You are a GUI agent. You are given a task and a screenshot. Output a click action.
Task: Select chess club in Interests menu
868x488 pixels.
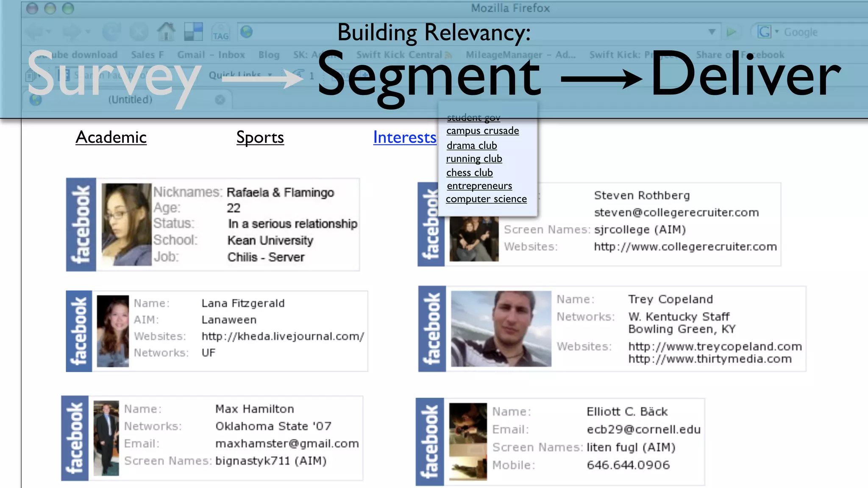(470, 172)
